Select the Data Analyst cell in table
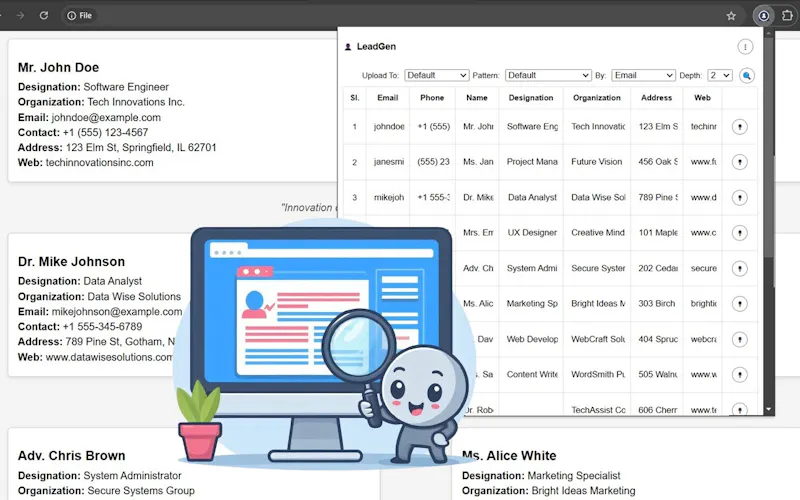Screen dimensions: 800x500 pos(531,197)
